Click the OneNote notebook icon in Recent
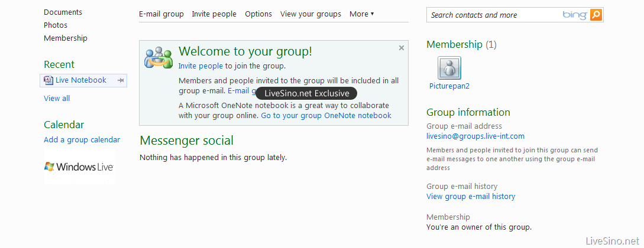 pos(48,80)
